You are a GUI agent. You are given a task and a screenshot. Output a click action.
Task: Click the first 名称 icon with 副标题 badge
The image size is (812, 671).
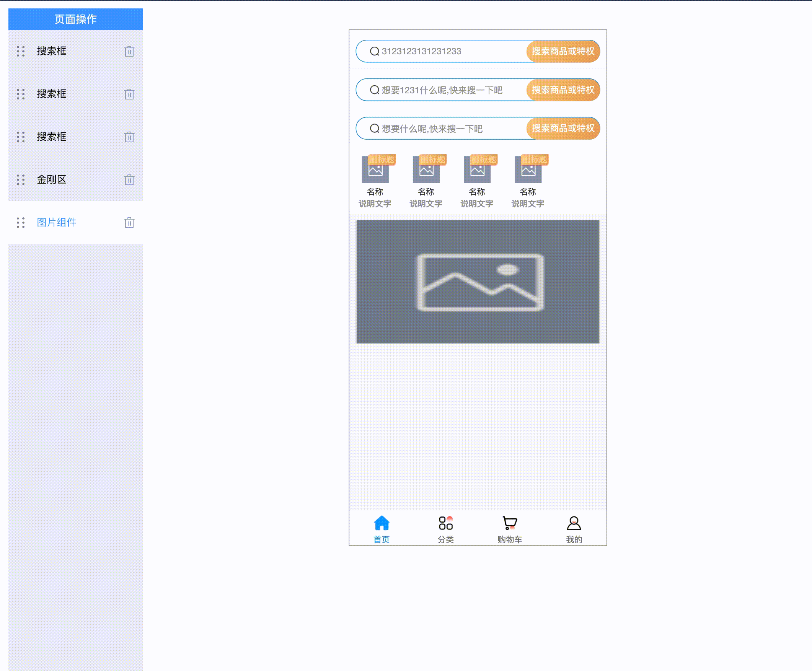point(375,170)
